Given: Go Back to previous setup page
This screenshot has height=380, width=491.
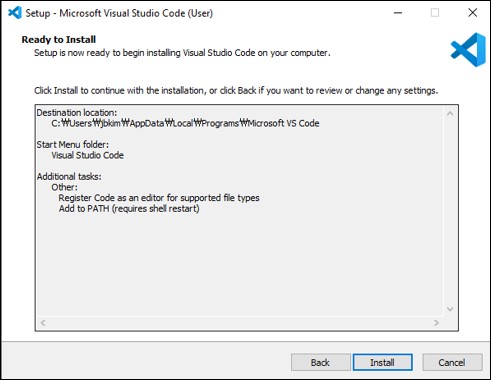Looking at the screenshot, I should [x=321, y=362].
